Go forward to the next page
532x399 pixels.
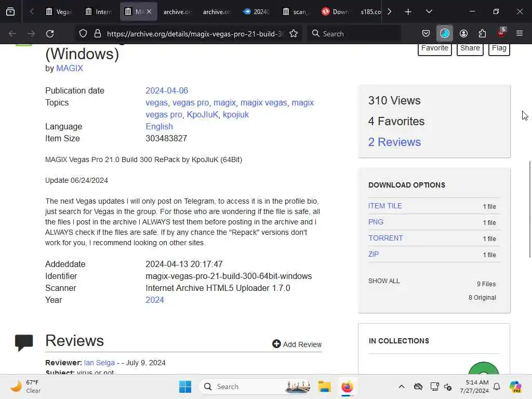point(31,34)
